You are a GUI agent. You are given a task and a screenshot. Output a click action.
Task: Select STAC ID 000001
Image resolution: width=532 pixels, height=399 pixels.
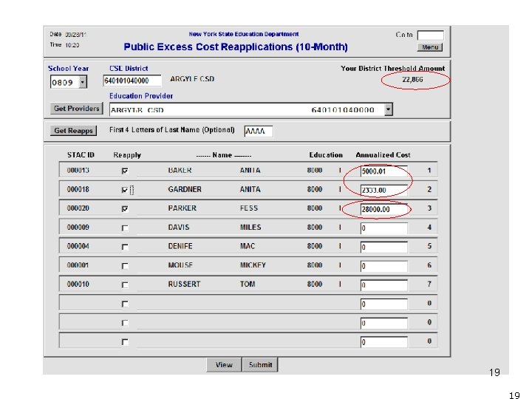[78, 265]
